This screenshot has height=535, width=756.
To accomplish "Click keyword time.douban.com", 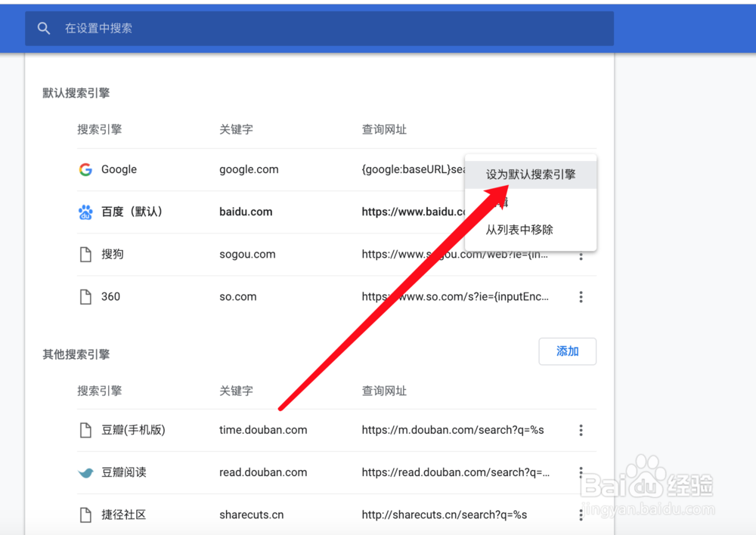I will click(263, 430).
